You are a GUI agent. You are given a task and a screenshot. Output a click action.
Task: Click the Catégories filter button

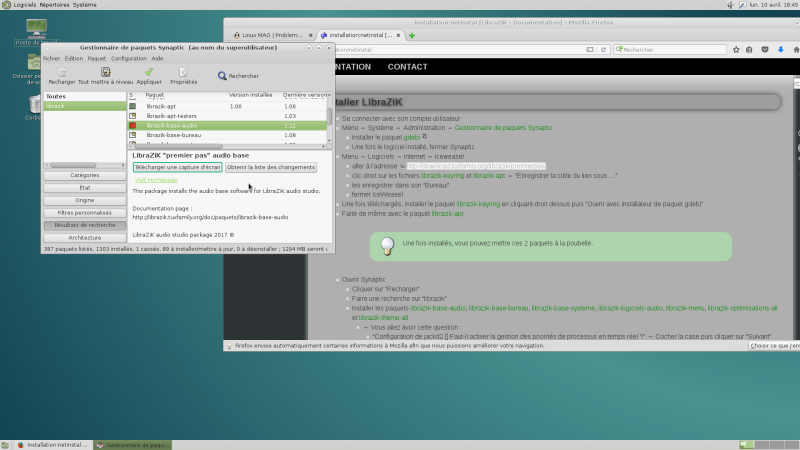pos(85,176)
